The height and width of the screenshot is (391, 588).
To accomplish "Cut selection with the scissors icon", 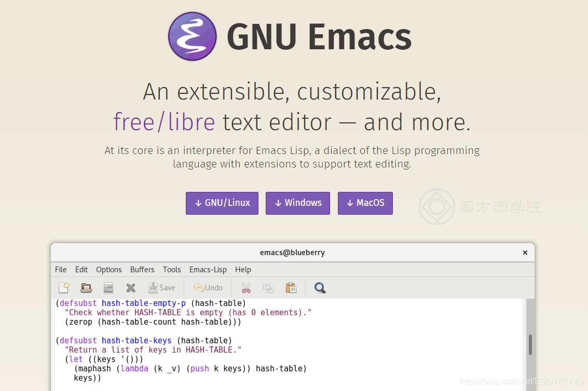I will pos(246,287).
